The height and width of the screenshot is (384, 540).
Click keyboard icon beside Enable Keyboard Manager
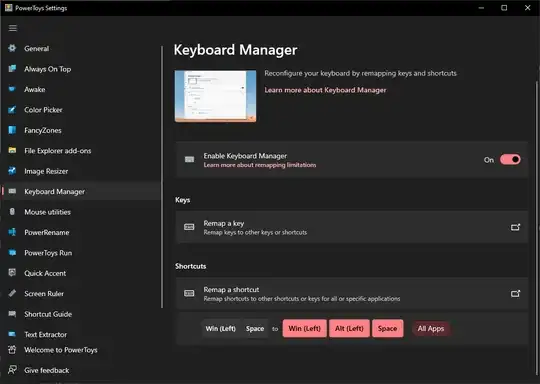coord(189,159)
